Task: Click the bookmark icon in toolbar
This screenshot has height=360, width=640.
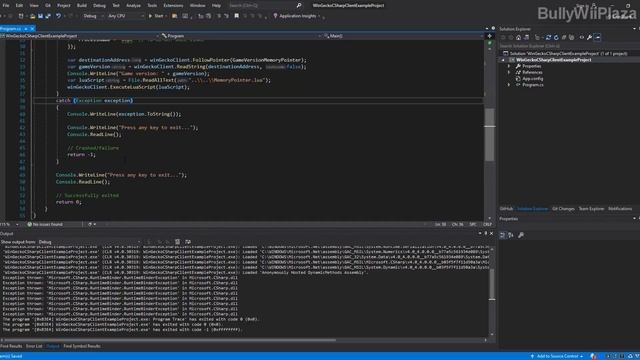Action: point(236,16)
